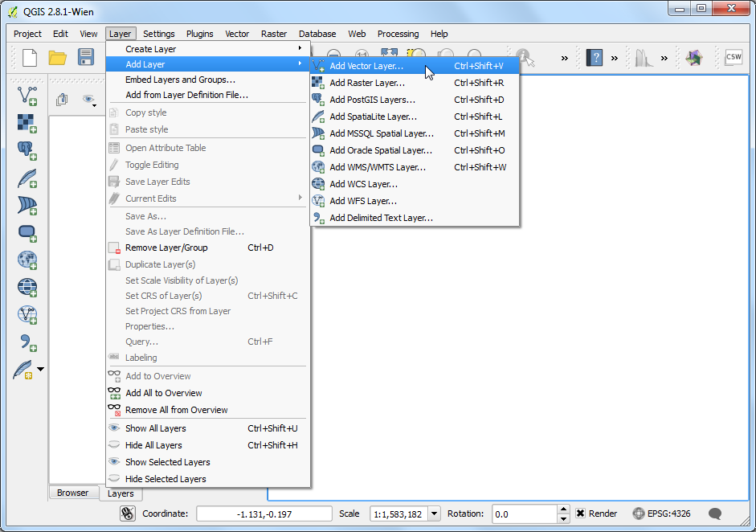Open the log messages speech bubble icon
This screenshot has height=532, width=756.
tap(714, 514)
